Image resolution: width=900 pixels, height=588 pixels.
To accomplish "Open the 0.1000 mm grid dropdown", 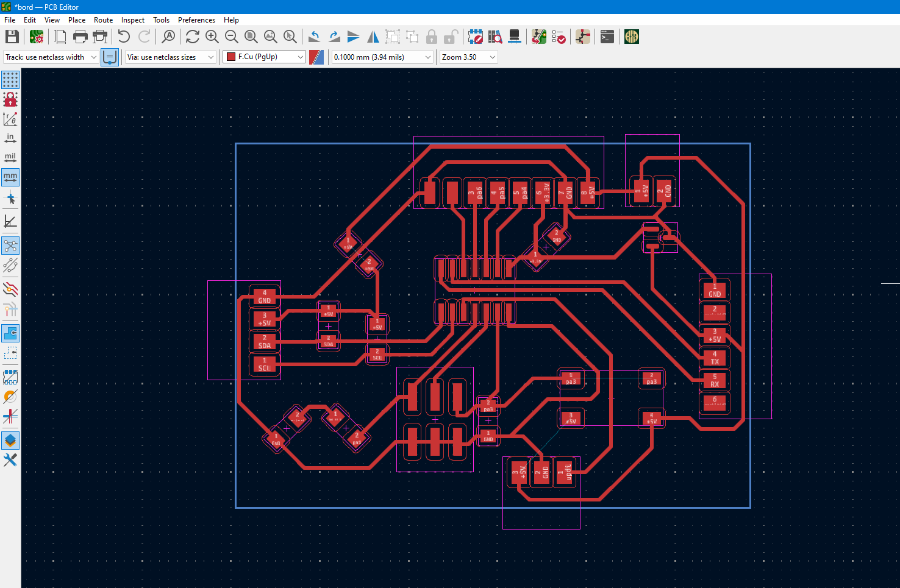I will coord(382,57).
